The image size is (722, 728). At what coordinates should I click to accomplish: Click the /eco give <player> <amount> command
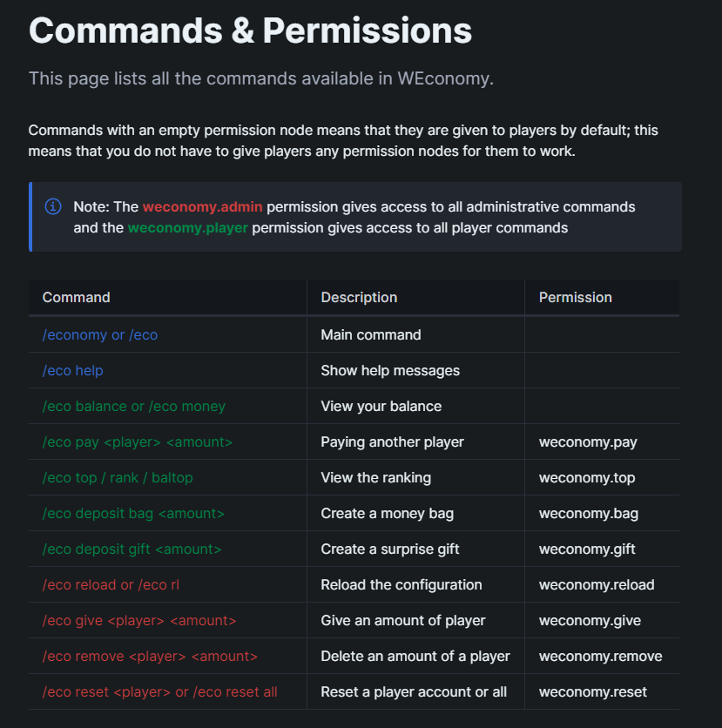[x=139, y=621]
